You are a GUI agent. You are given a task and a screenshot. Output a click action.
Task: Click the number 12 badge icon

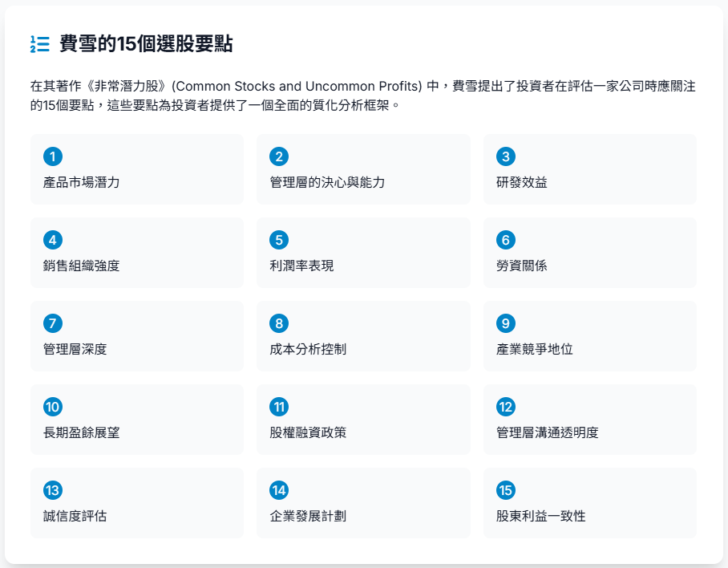pyautogui.click(x=506, y=407)
